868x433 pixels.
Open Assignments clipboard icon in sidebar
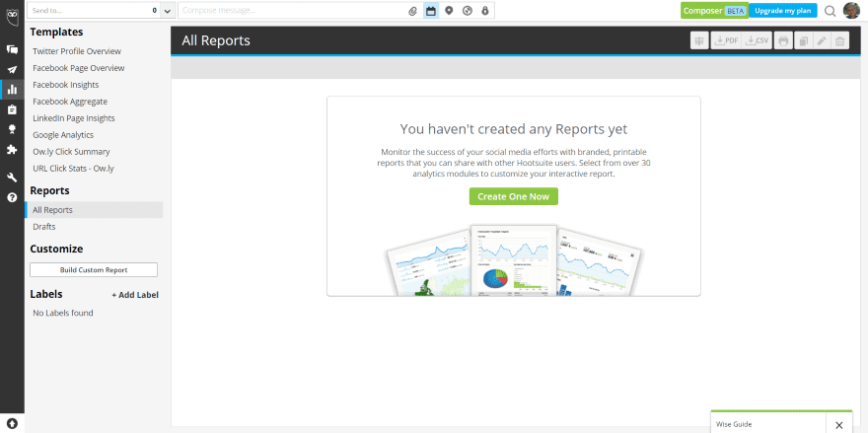(x=12, y=109)
